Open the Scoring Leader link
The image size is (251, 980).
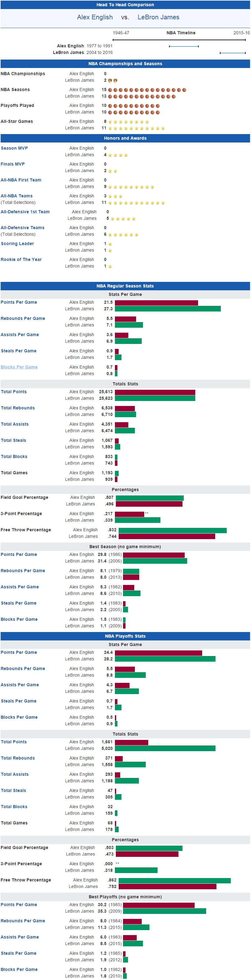tap(17, 244)
